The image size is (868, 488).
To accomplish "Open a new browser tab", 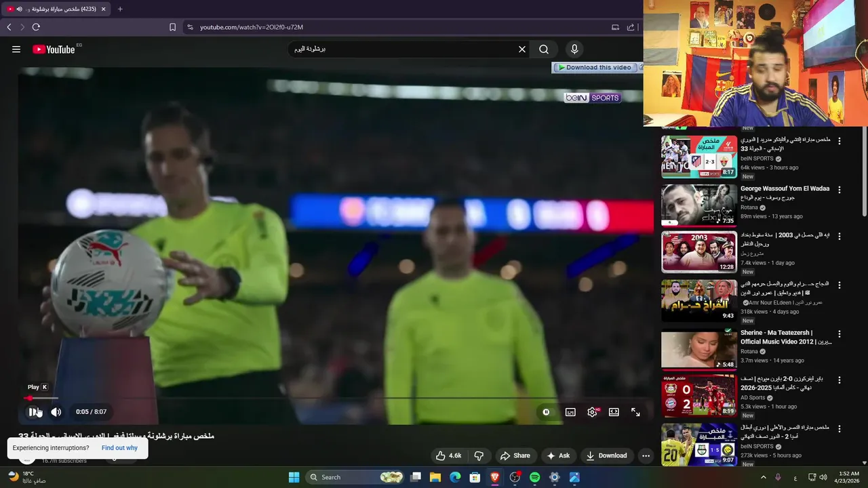I will (x=120, y=9).
